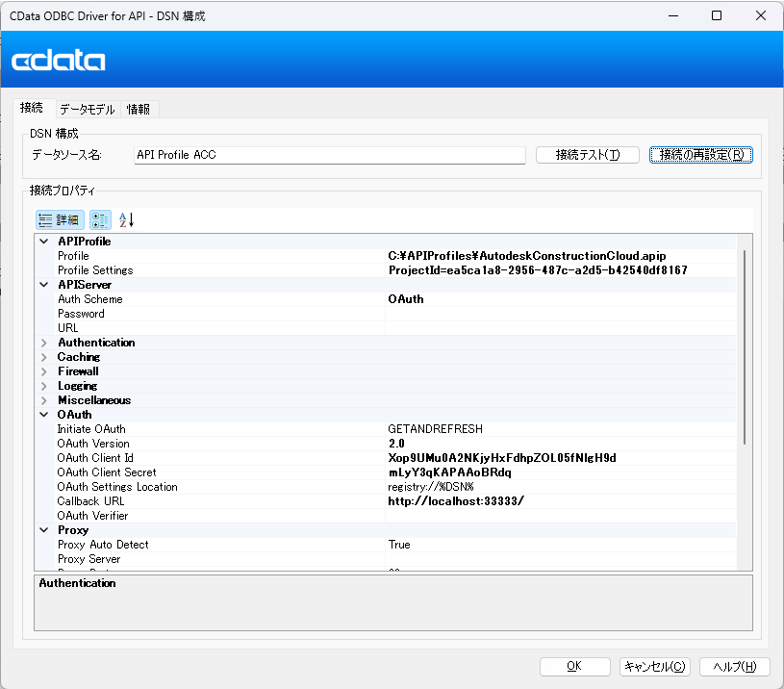Viewport: 784px width, 689px height.
Task: Select the OAuth Version 2.0 value
Action: [x=396, y=444]
